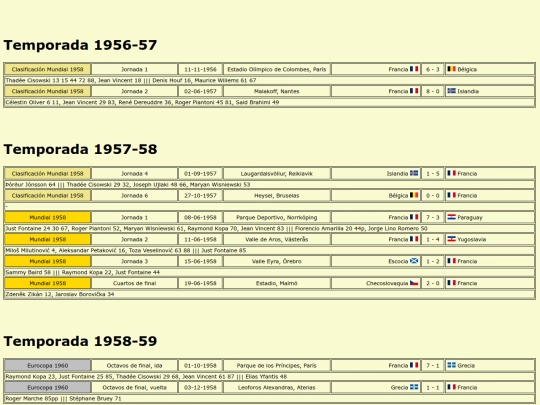Click the 8 - 0 score cell
The height and width of the screenshot is (405, 540).
tap(433, 91)
